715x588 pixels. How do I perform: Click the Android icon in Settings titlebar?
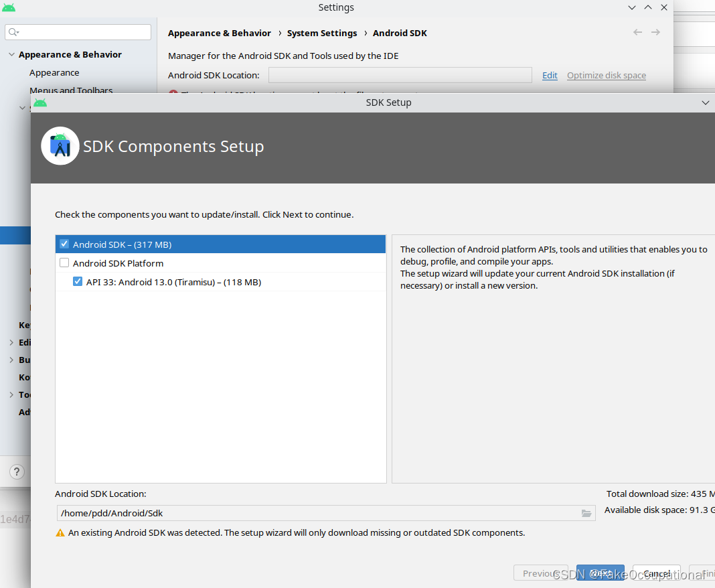(x=9, y=7)
